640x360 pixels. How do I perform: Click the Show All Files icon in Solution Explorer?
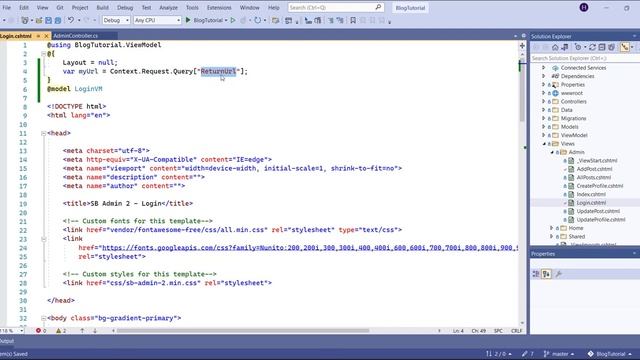(611, 47)
